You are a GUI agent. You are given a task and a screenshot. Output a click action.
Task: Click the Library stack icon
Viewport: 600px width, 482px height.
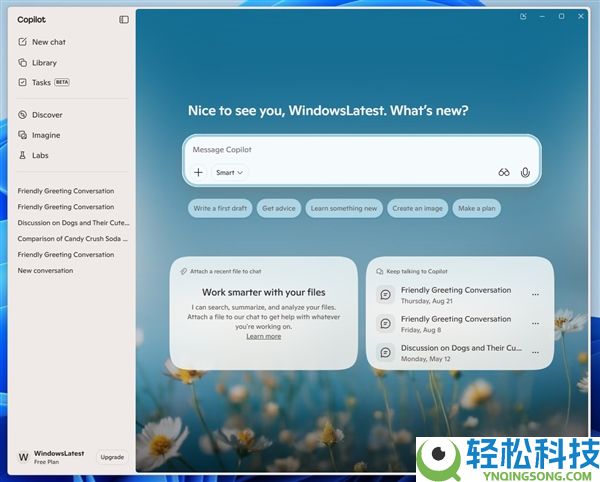click(x=23, y=62)
